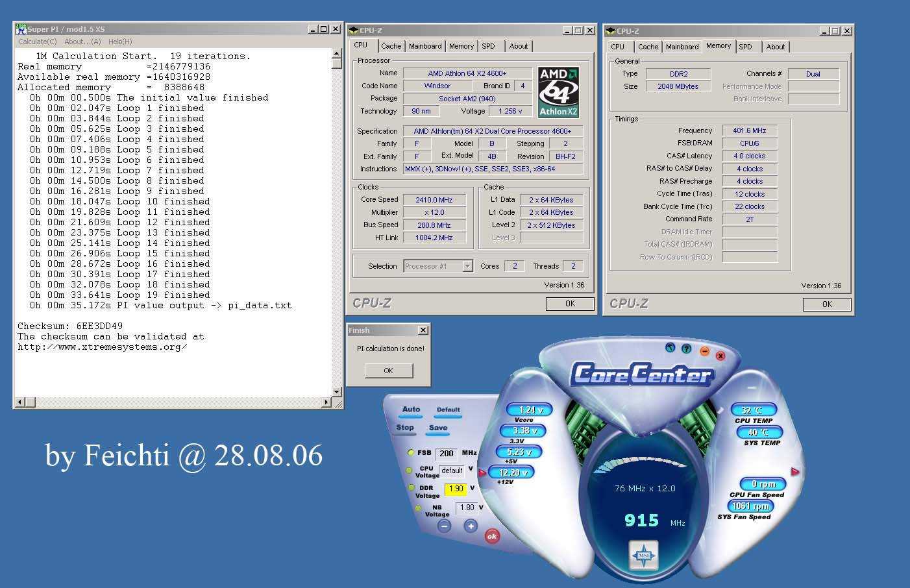Switch to SPD tab in CPU-Z processor window
Image resolution: width=910 pixels, height=588 pixels.
(488, 46)
